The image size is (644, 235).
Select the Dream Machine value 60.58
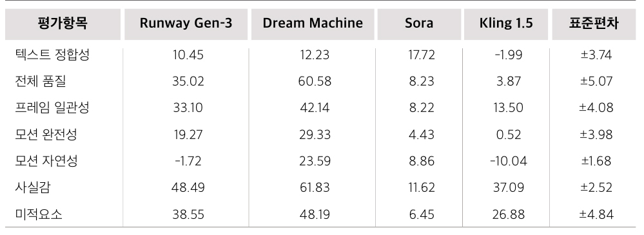tap(315, 81)
